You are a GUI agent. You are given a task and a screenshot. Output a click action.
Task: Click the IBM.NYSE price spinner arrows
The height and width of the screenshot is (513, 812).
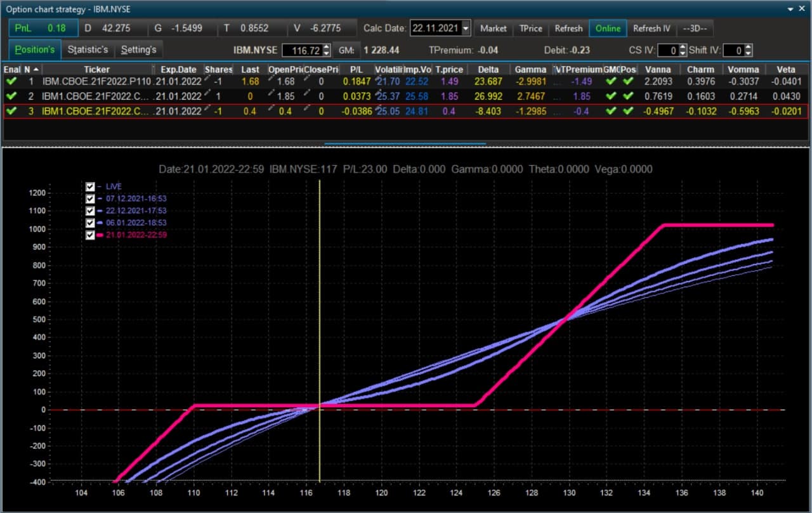click(327, 50)
